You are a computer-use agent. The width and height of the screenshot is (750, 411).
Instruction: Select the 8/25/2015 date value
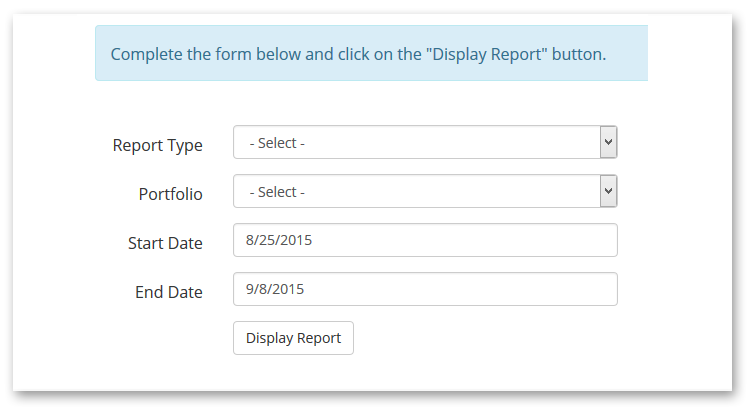279,240
